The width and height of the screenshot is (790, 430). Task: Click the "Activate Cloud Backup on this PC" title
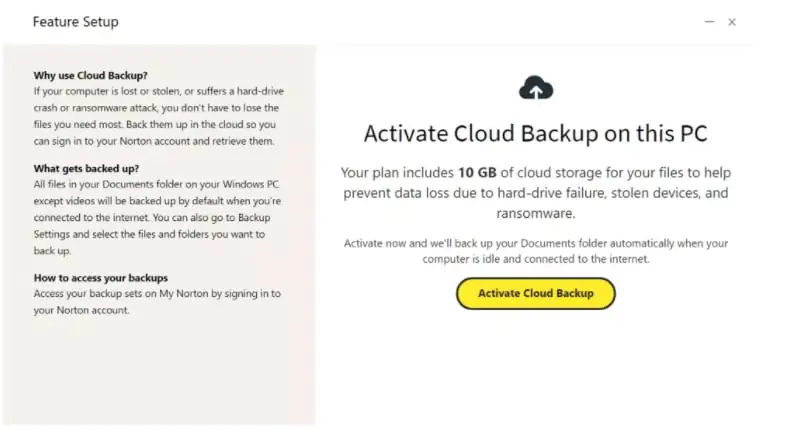536,134
